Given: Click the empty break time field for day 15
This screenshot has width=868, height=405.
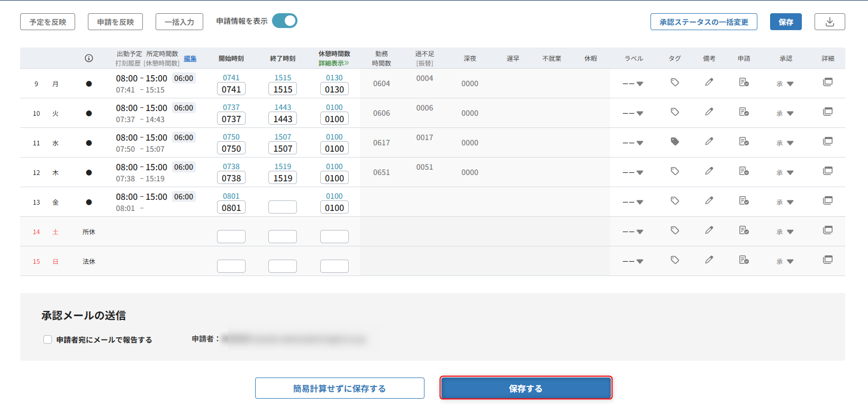Looking at the screenshot, I should point(334,266).
